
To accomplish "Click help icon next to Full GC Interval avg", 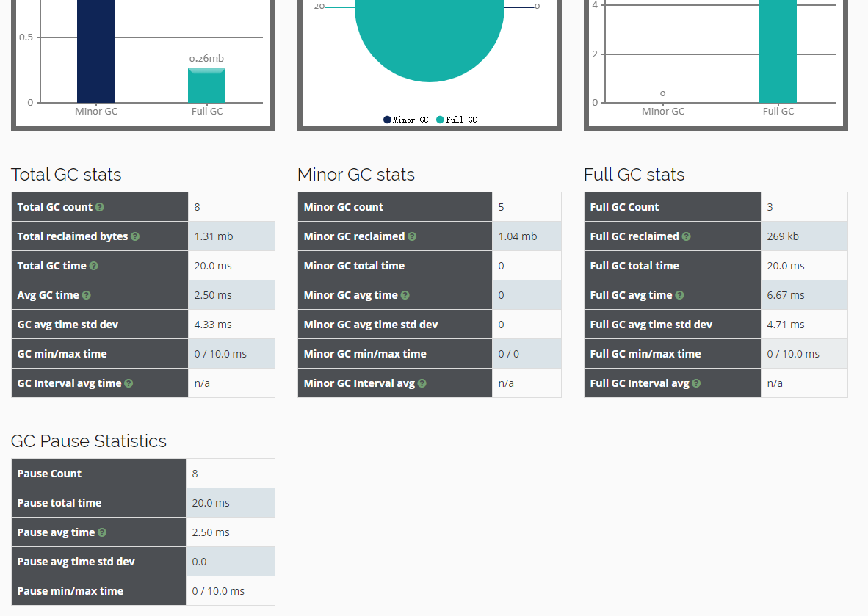I will (x=696, y=383).
